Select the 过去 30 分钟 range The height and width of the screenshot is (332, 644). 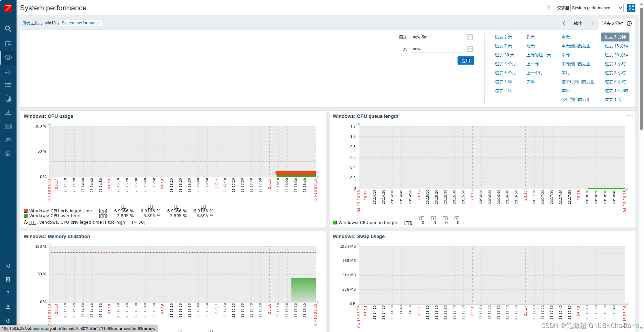pos(616,55)
